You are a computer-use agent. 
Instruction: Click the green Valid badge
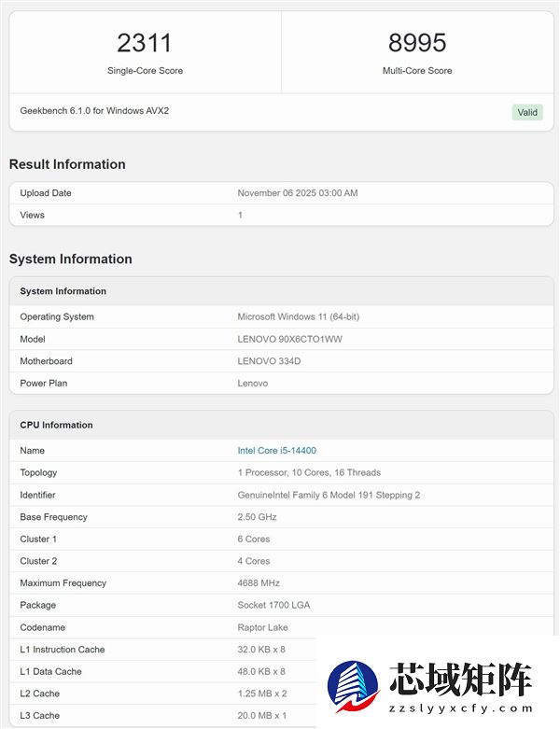click(527, 112)
